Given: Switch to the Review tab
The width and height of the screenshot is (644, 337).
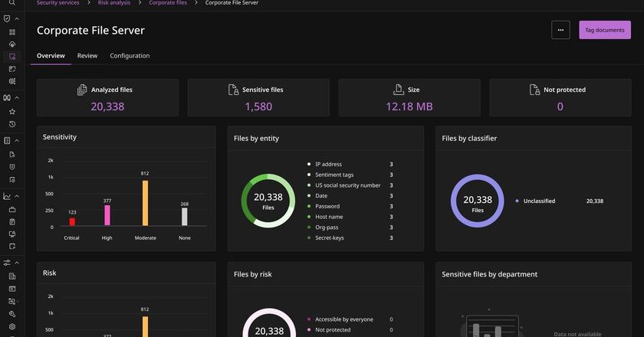Looking at the screenshot, I should click(87, 56).
